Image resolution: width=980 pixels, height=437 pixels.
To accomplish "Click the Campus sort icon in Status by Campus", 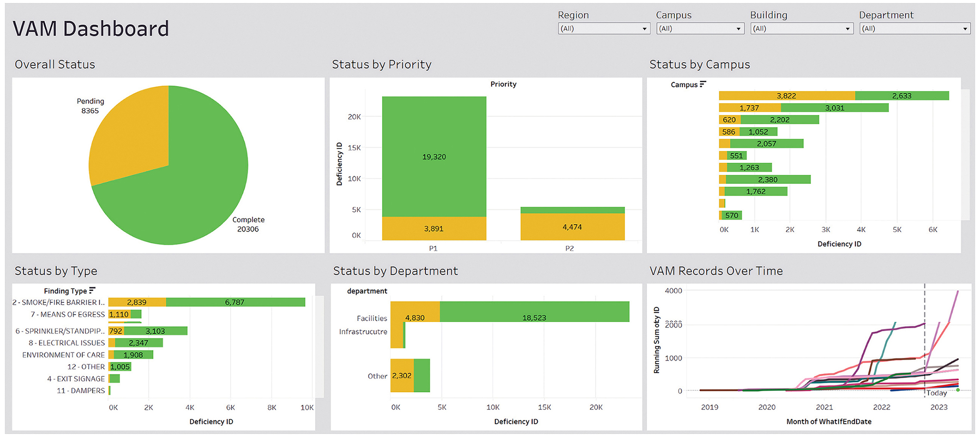I will point(703,84).
